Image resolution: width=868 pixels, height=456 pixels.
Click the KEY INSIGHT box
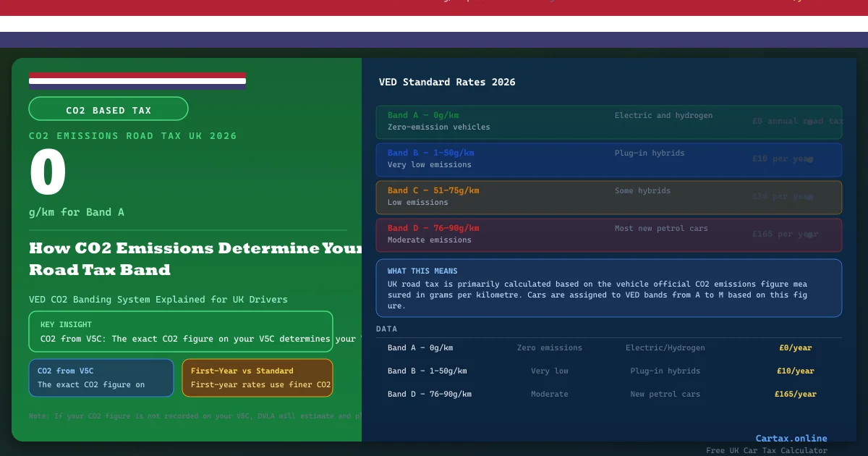click(x=180, y=332)
